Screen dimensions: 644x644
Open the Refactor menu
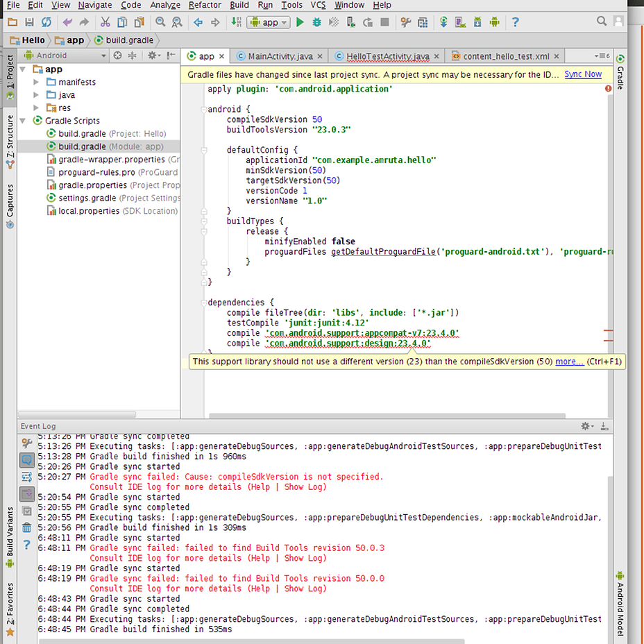click(x=205, y=5)
